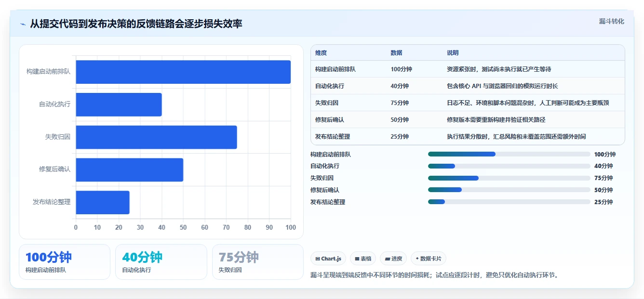Click the 维度 column header
The width and height of the screenshot is (644, 299).
point(321,53)
